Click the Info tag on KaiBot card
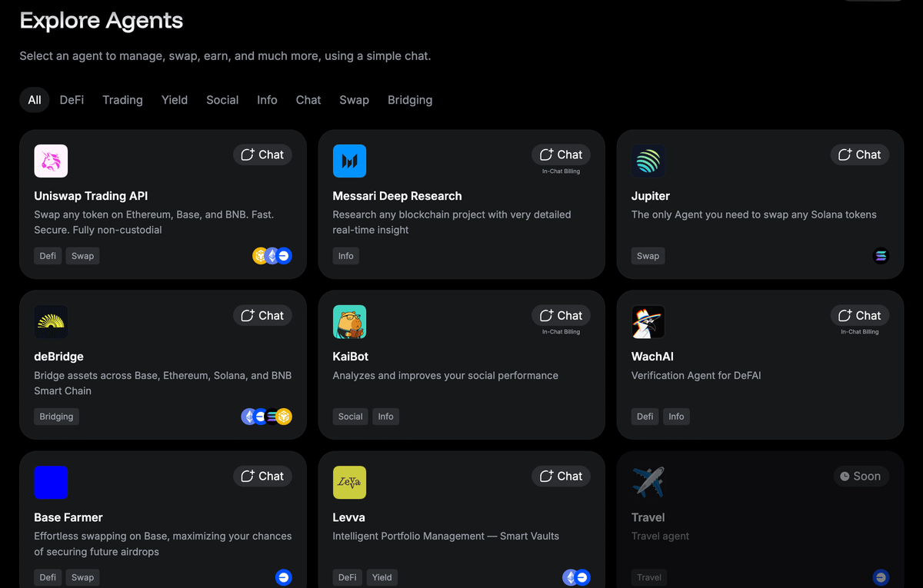Screen dimensions: 923x588 385,417
